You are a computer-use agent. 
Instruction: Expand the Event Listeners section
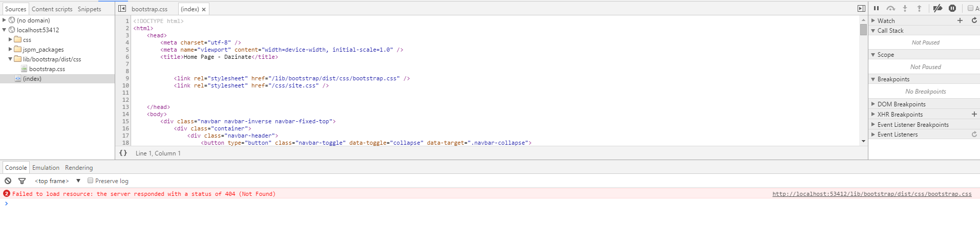pyautogui.click(x=873, y=134)
